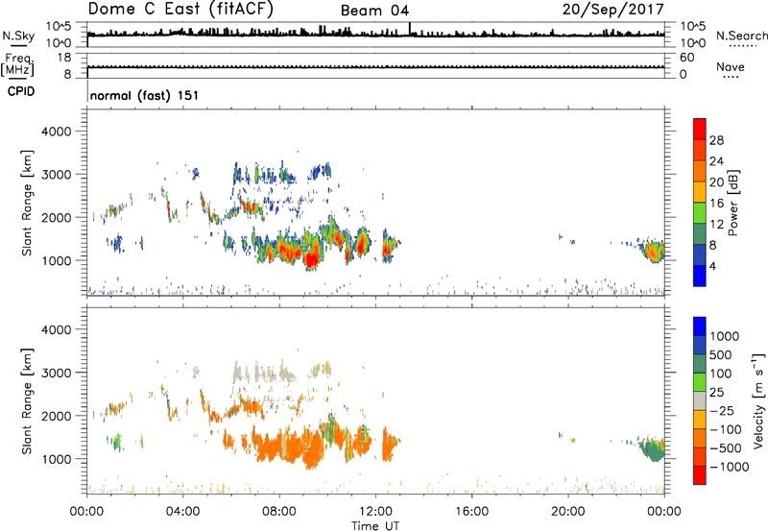Click the '12:00' time tick label
768x532 pixels.
click(x=375, y=512)
